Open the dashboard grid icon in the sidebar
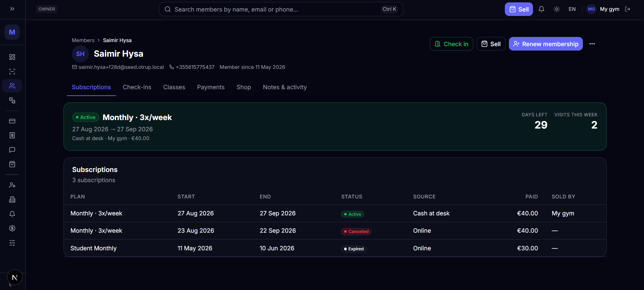Screen dimensions: 644x290 [x=12, y=57]
